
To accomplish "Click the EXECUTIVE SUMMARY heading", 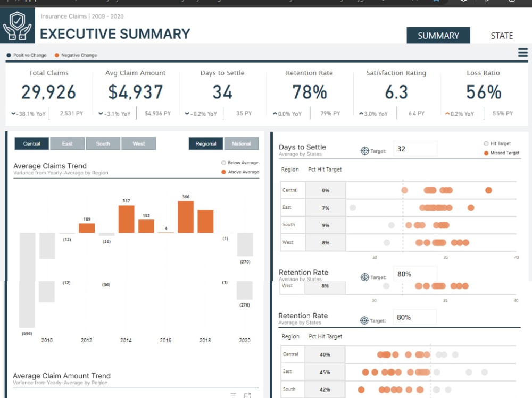I will pos(115,34).
